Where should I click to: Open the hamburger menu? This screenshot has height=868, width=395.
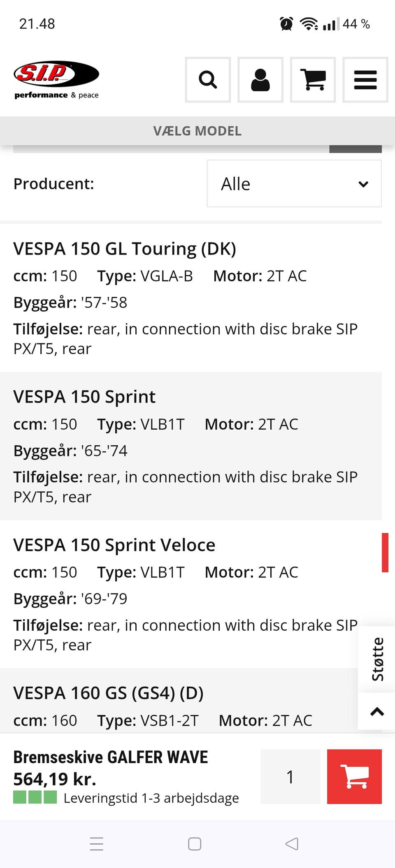tap(365, 80)
